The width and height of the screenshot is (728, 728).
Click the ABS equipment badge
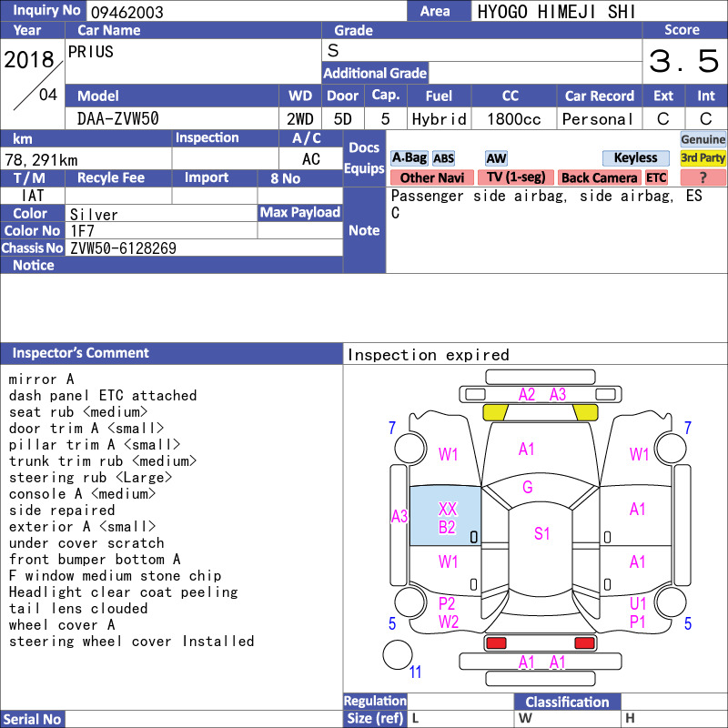[x=443, y=158]
